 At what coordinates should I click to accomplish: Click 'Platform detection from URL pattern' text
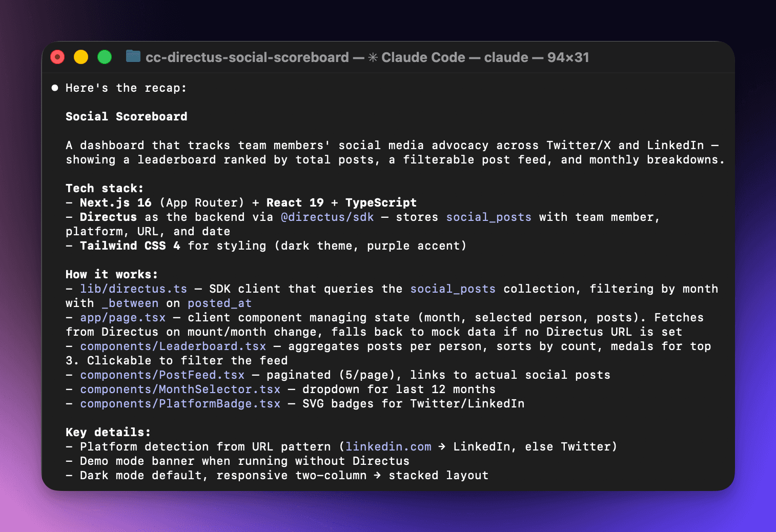[x=206, y=447]
